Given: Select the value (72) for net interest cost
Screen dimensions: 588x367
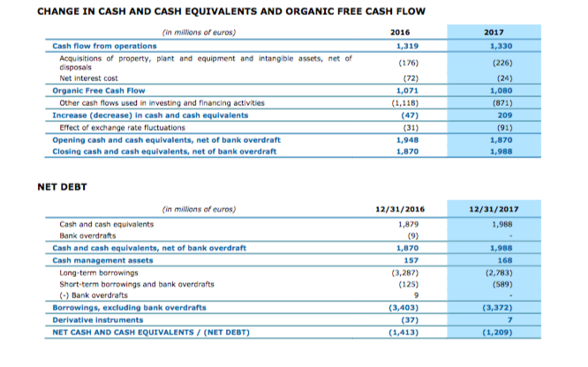Looking at the screenshot, I should 411,79.
